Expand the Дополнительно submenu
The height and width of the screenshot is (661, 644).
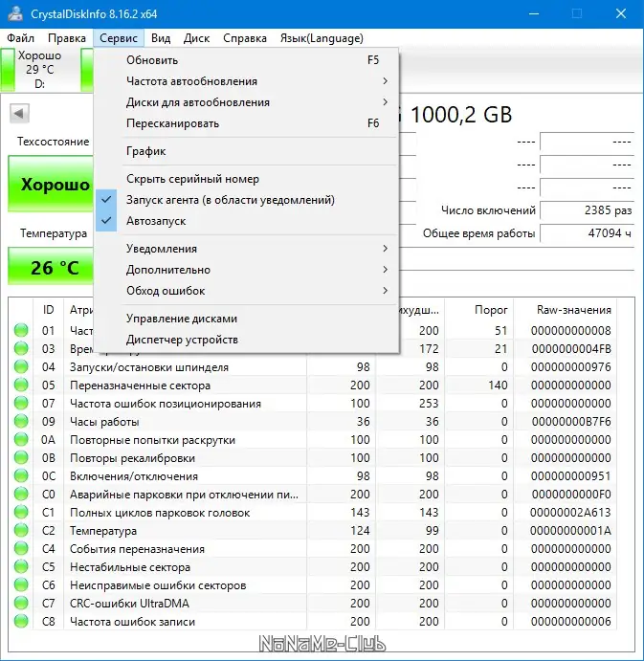click(246, 270)
